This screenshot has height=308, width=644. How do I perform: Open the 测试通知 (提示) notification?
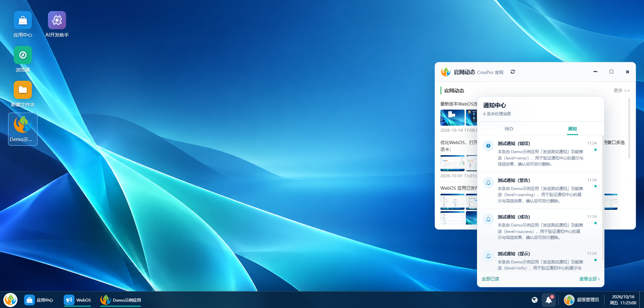(540, 258)
